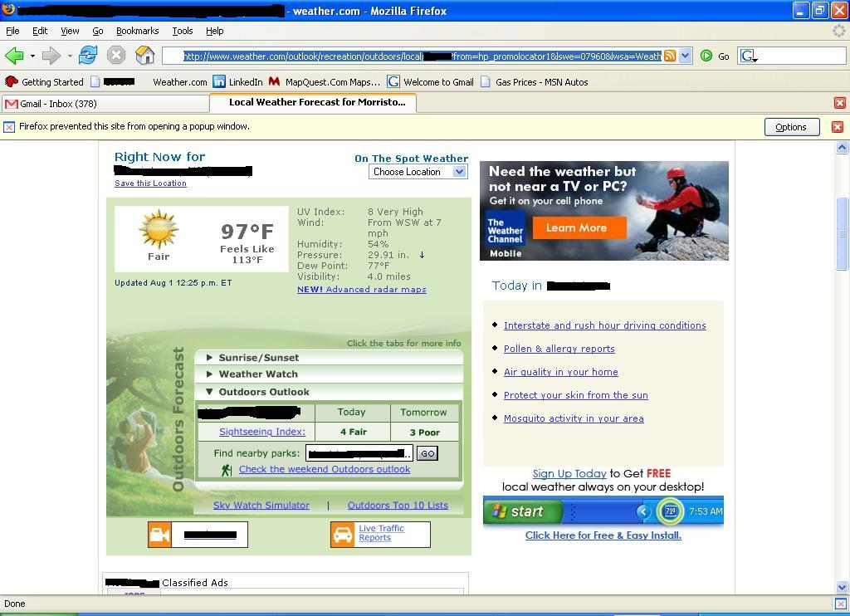This screenshot has height=616, width=850.
Task: Select the Local Weather Forecast tab
Action: [x=313, y=102]
